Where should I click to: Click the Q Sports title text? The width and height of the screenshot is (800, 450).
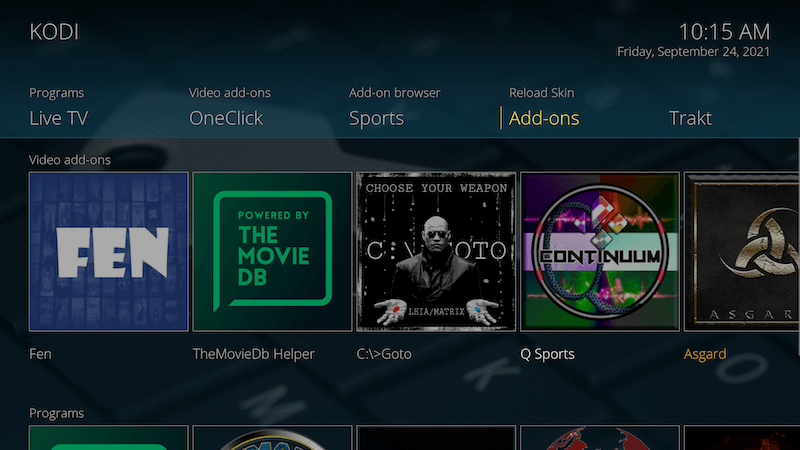547,354
